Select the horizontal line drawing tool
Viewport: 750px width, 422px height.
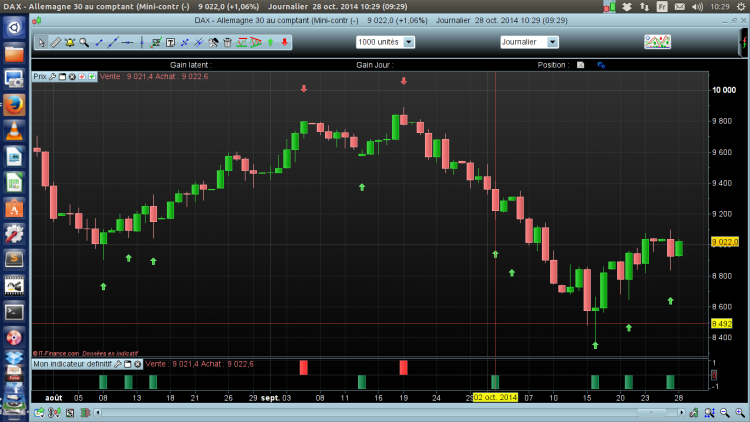[127, 43]
